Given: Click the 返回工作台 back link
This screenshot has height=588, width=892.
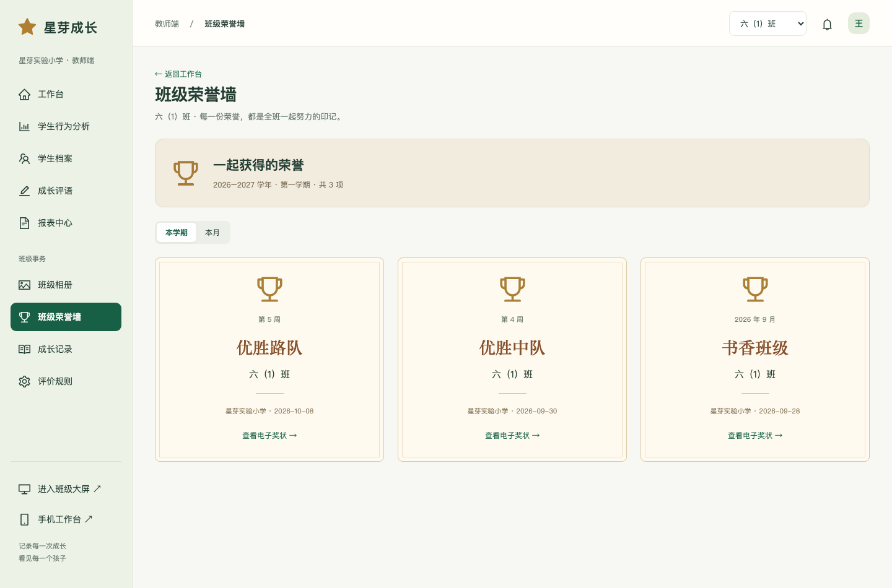Looking at the screenshot, I should pos(178,74).
